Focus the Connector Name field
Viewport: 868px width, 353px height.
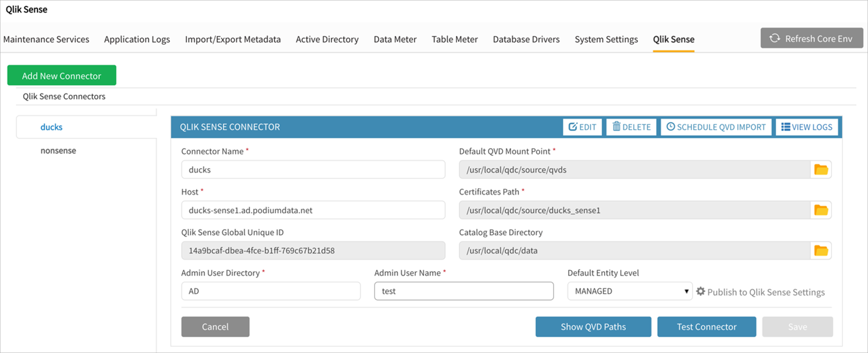tap(313, 170)
